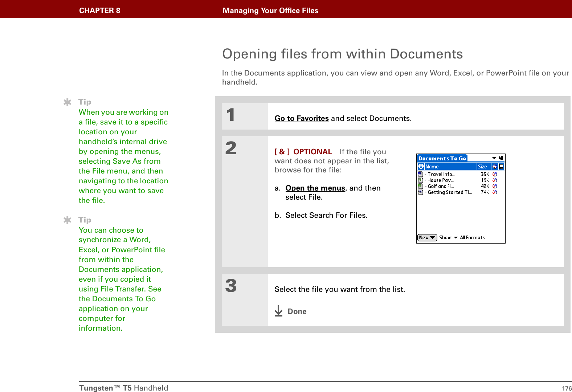Click the Select Search For Files text
Viewport: 572px width, 392px height.
(x=326, y=215)
